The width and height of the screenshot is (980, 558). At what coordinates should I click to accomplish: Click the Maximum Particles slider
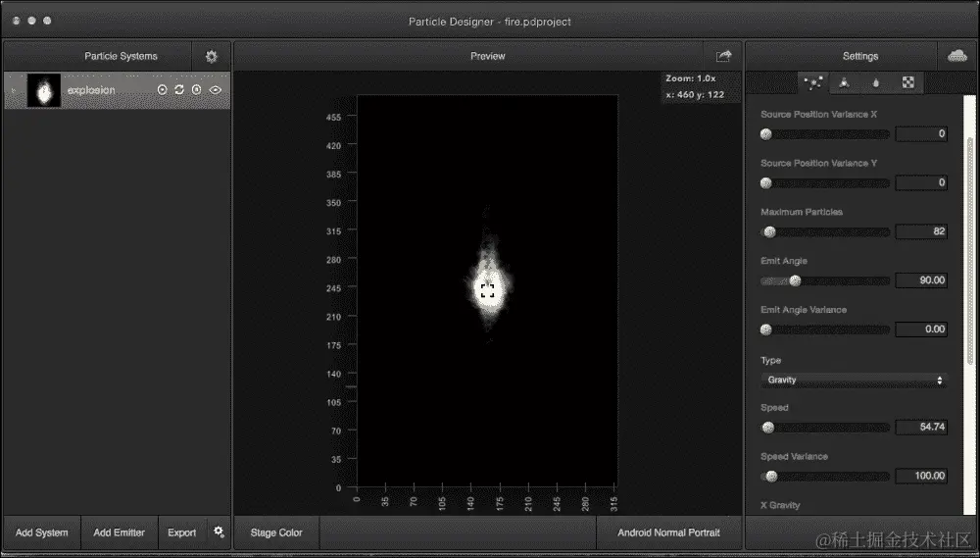[825, 232]
